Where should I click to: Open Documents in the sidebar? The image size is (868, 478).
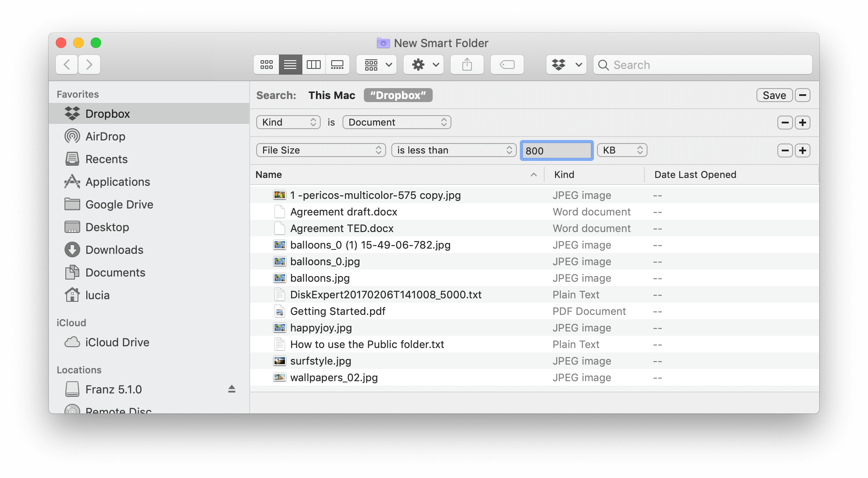point(149,273)
